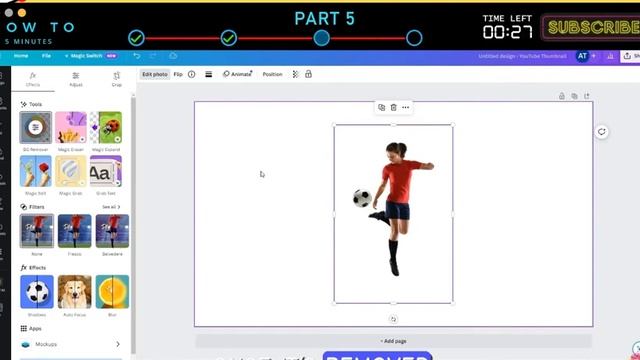Image resolution: width=640 pixels, height=360 pixels.
Task: Open the Magic Switch dropdown
Action: click(x=91, y=56)
